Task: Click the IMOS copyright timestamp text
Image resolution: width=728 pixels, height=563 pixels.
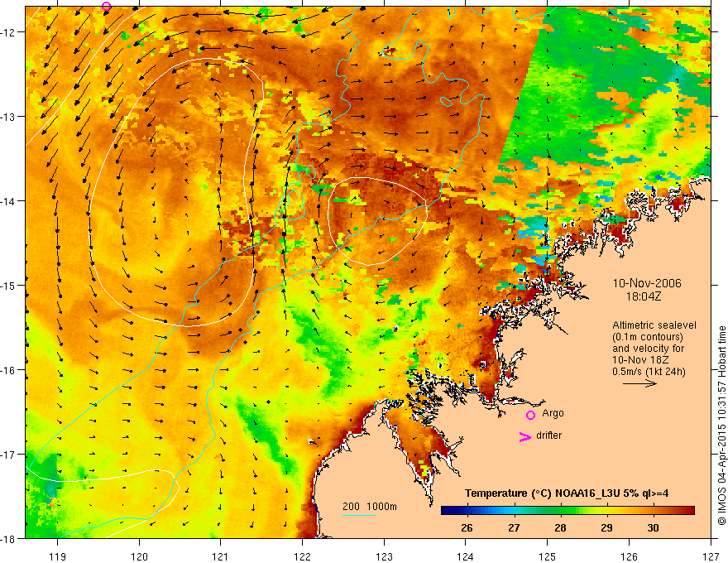Action: [722, 426]
